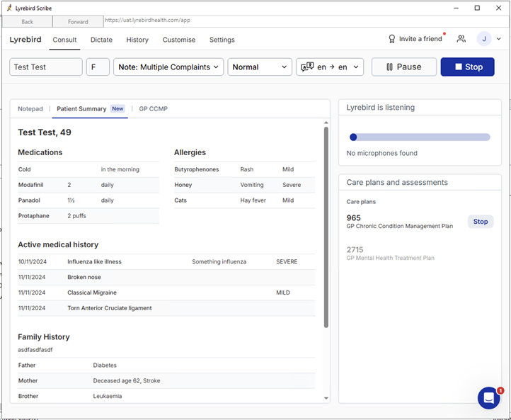Pause the recording
Viewport: 511px width, 420px height.
(404, 67)
